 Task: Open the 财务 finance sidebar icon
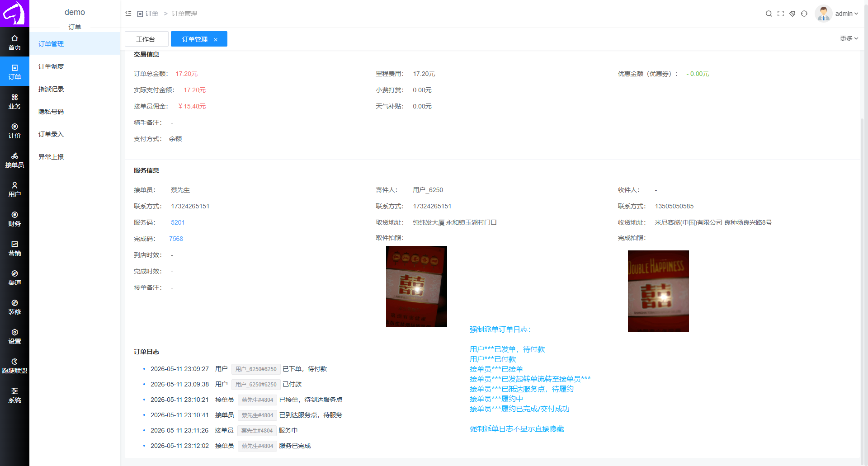pyautogui.click(x=14, y=219)
